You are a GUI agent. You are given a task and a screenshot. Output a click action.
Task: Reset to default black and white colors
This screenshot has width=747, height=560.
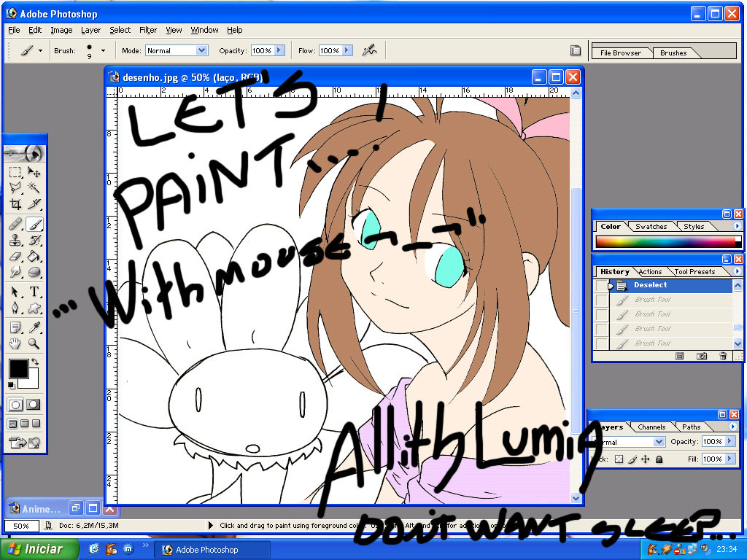click(12, 385)
